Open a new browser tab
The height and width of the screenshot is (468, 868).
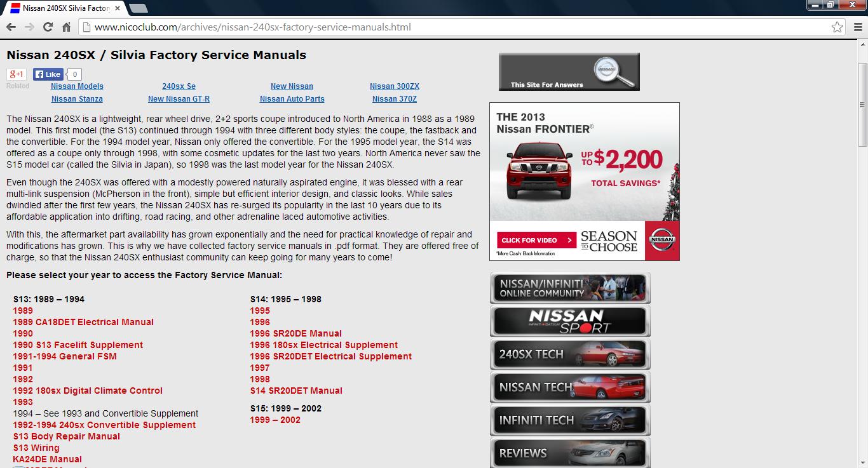tap(138, 8)
